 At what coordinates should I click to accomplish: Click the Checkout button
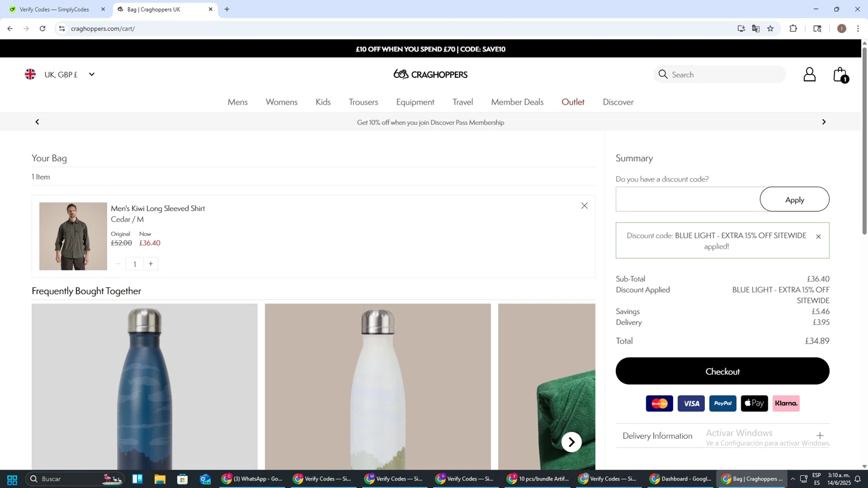tap(723, 371)
